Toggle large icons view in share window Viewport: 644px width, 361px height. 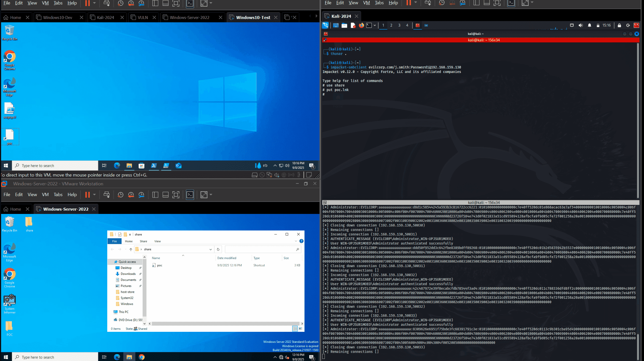(300, 329)
